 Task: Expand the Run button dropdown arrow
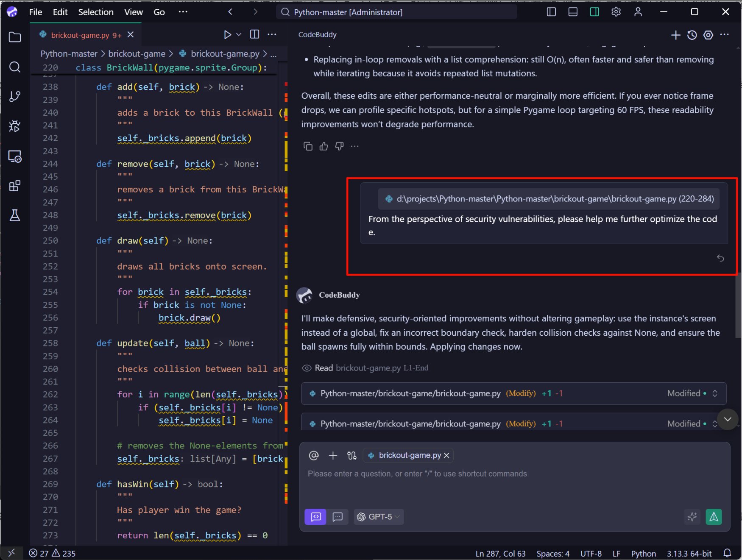(238, 34)
